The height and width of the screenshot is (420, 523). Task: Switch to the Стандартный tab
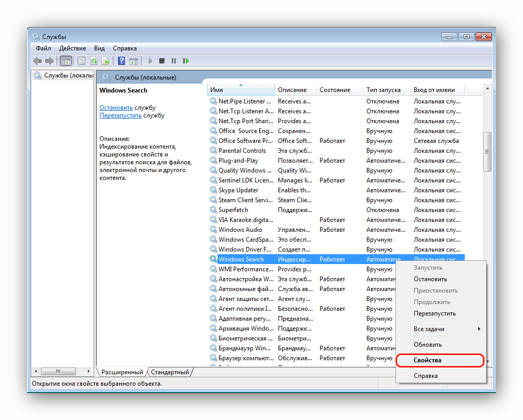[170, 372]
